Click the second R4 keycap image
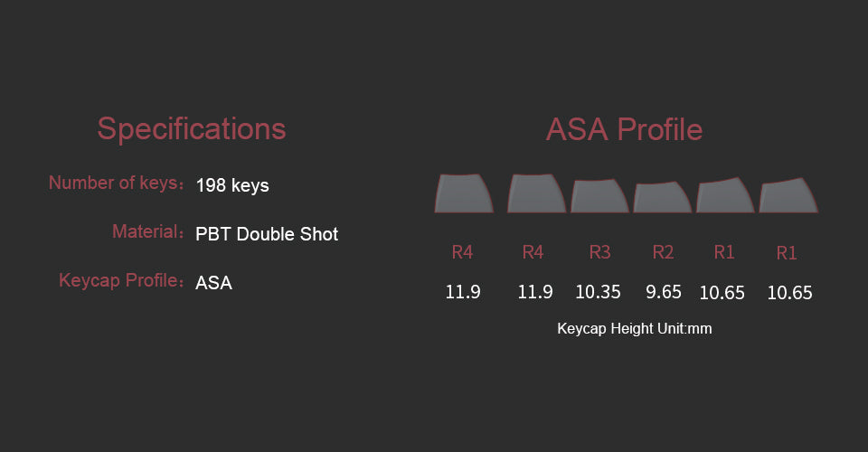Image resolution: width=868 pixels, height=452 pixels. point(536,193)
